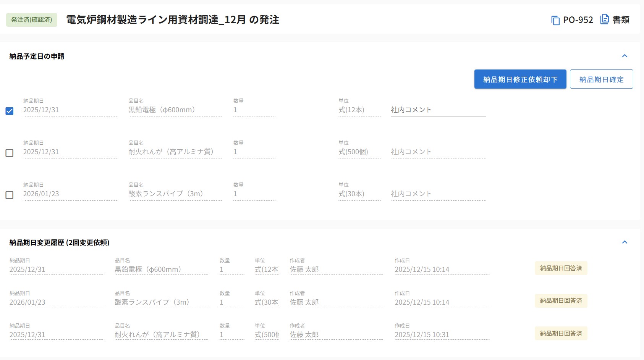Click the PO-952 order number text

578,20
